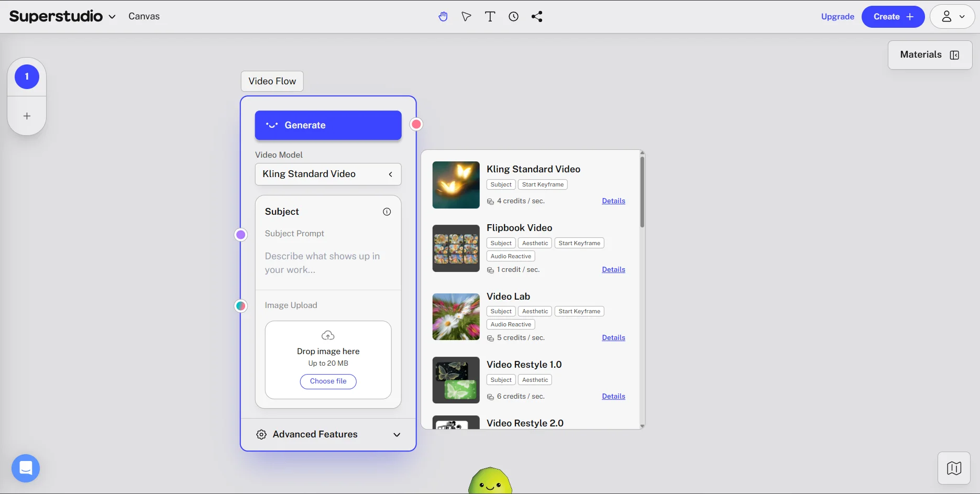Expand Advanced Features section
The height and width of the screenshot is (494, 980).
click(x=328, y=434)
